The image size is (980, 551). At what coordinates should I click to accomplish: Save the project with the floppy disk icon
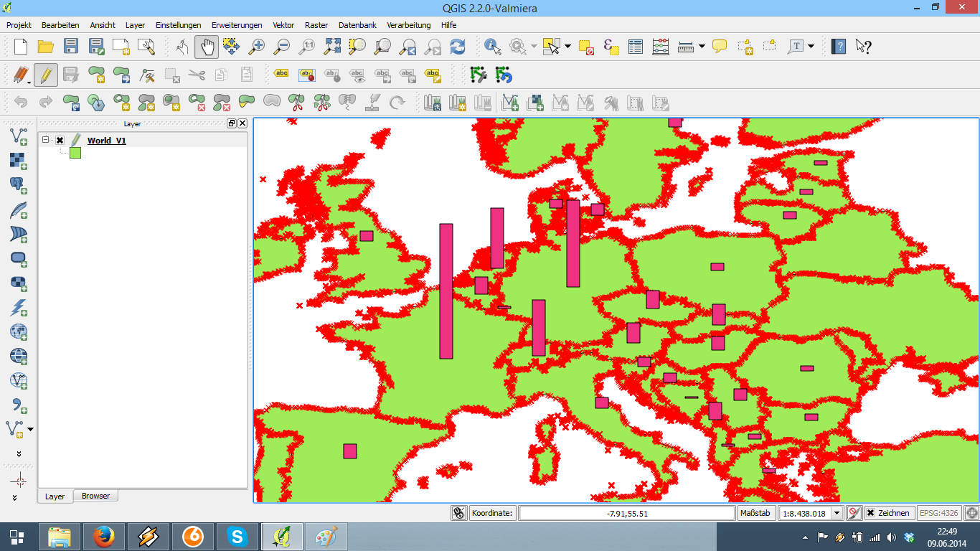coord(70,47)
